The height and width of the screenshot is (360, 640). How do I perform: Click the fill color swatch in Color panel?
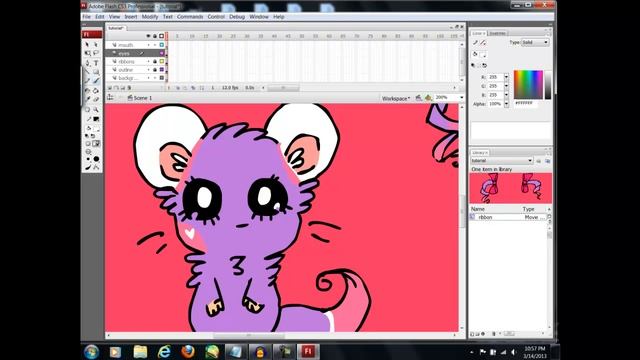coord(483,54)
